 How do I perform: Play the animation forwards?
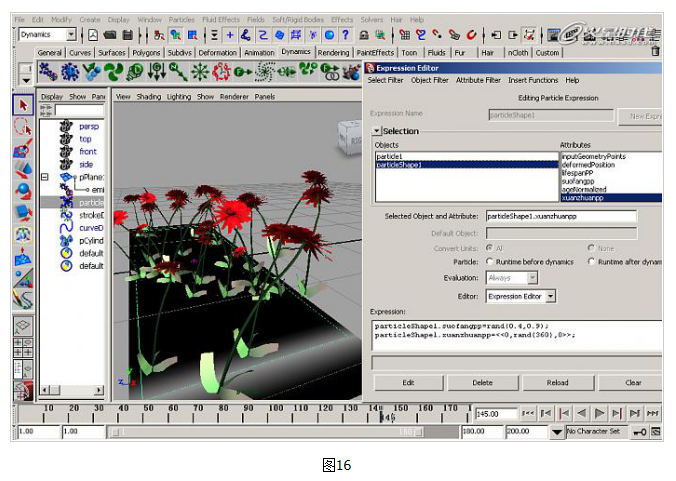click(599, 414)
